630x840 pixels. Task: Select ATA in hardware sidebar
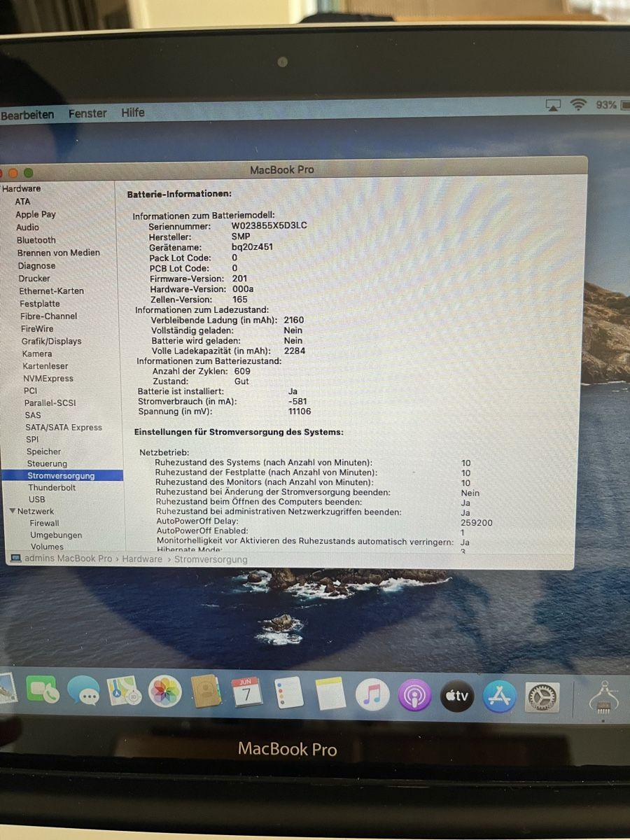click(22, 202)
